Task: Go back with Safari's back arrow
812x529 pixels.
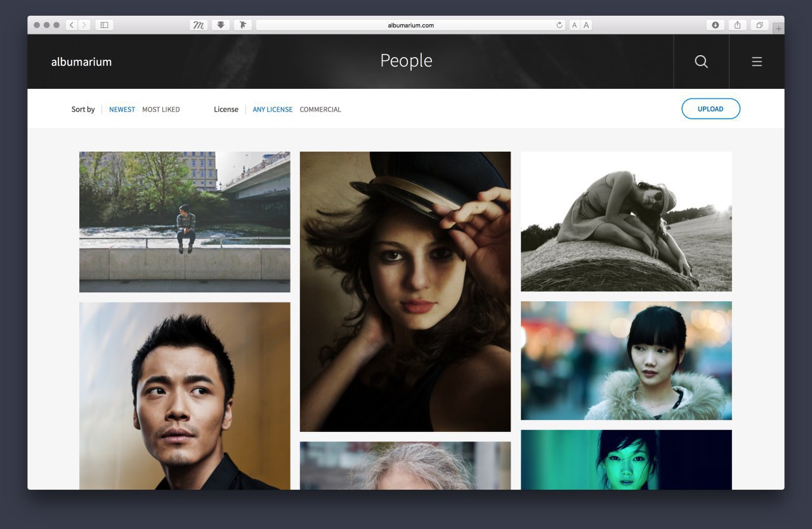Action: [72, 25]
